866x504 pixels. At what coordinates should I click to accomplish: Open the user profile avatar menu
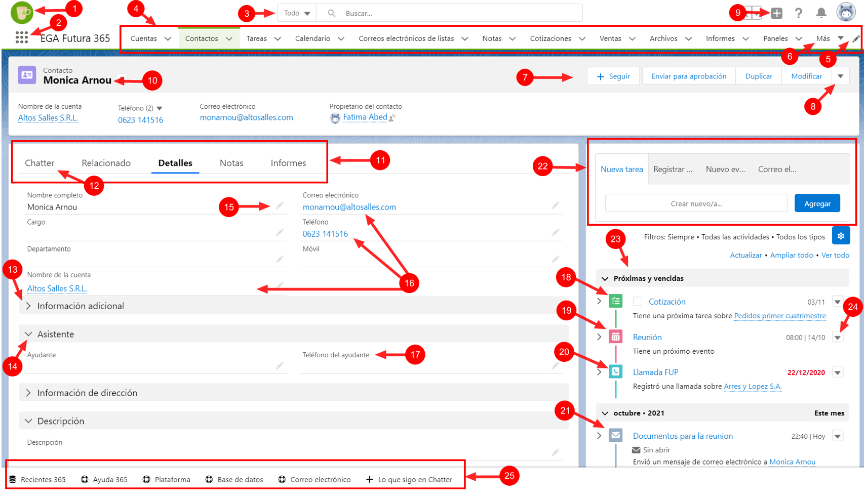coord(846,12)
